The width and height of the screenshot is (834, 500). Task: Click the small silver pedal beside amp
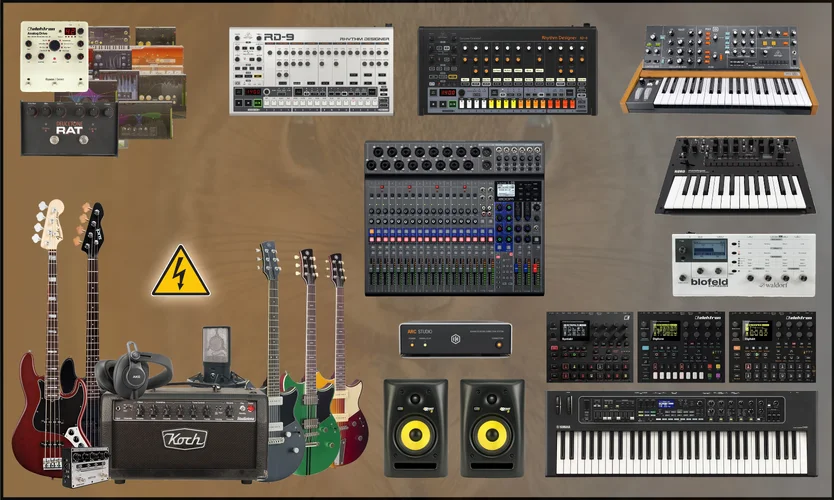[x=86, y=467]
